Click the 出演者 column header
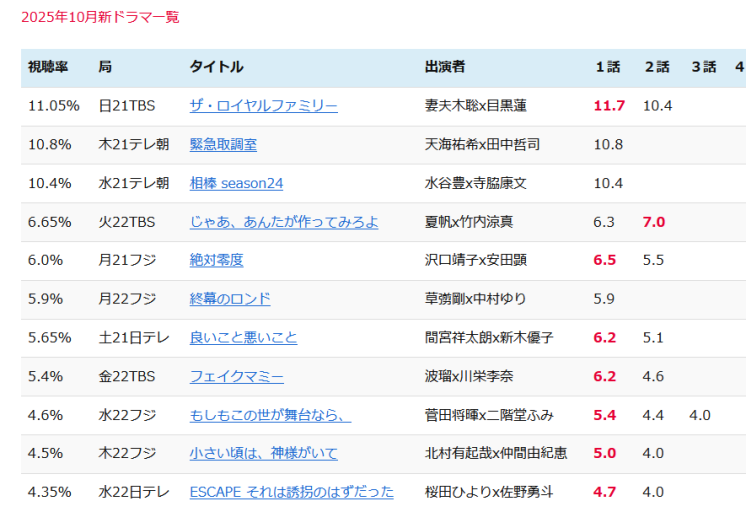 (444, 67)
